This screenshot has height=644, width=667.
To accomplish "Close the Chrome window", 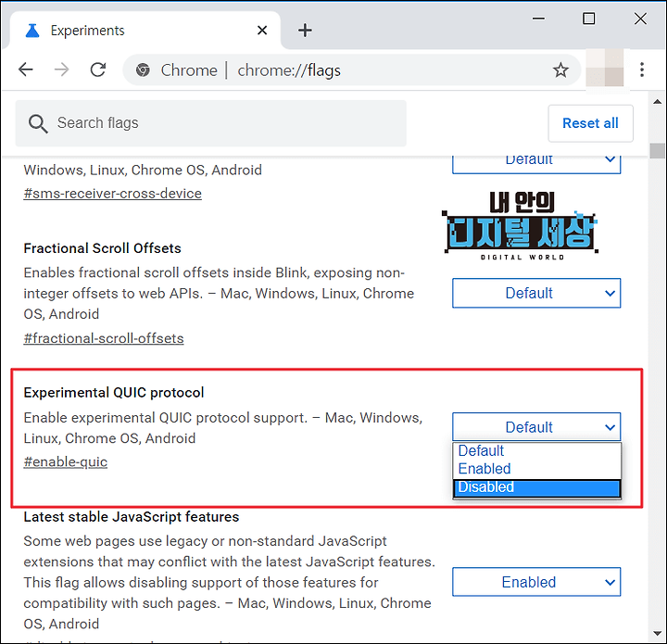I will click(x=640, y=19).
